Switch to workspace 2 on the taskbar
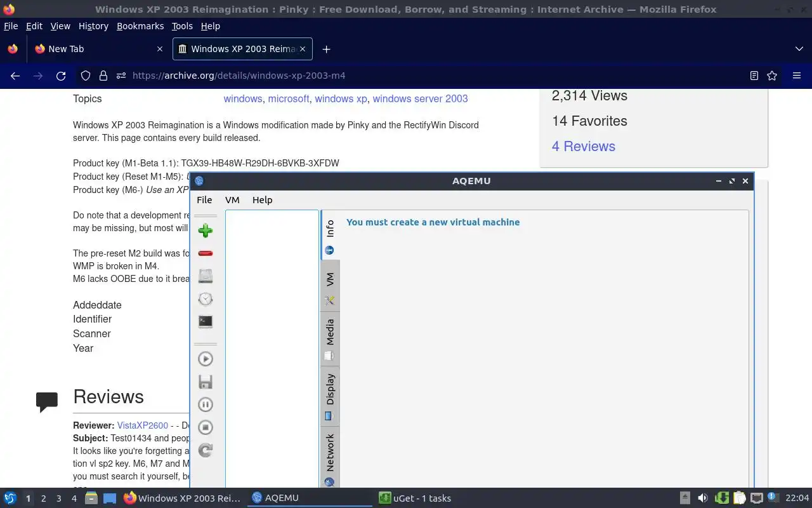The image size is (812, 508). tap(43, 498)
